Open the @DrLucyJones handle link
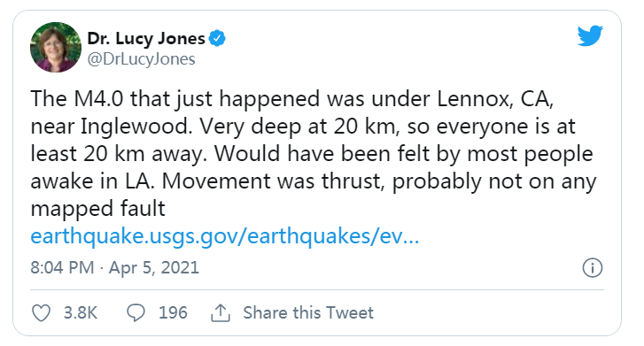 141,59
